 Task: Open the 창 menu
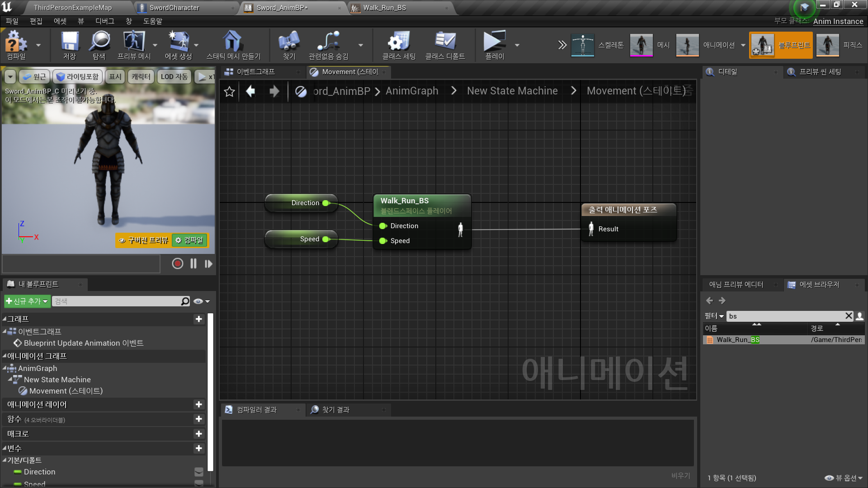coord(130,21)
